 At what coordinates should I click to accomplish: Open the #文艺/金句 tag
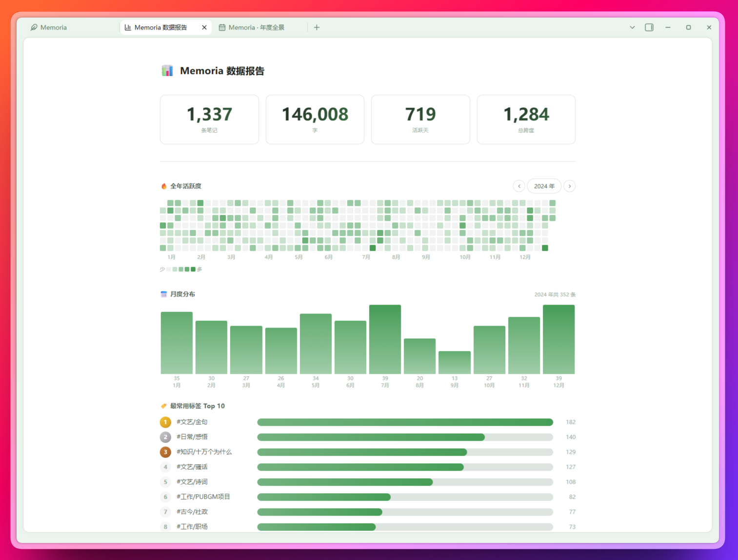[x=192, y=422]
